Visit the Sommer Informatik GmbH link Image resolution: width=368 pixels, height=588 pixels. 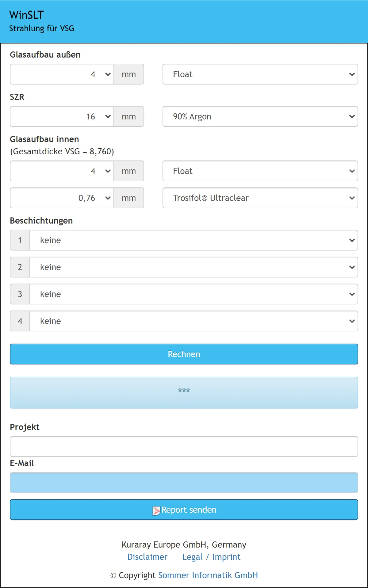pyautogui.click(x=208, y=575)
